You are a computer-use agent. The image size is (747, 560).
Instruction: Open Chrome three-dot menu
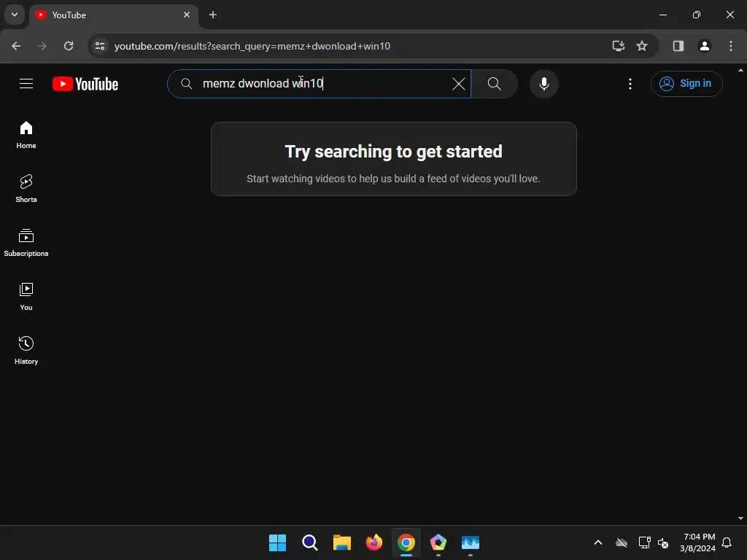pos(730,46)
